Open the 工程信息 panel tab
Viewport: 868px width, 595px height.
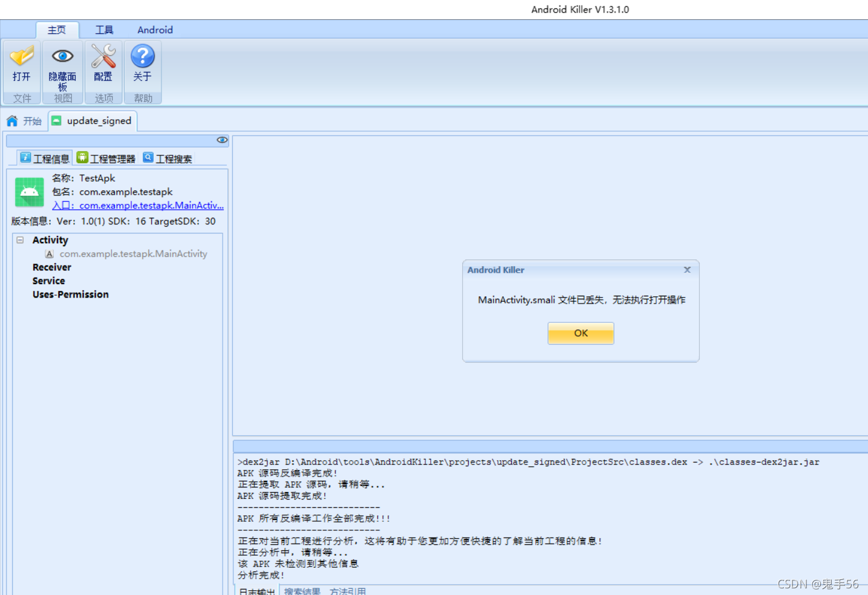(x=45, y=158)
